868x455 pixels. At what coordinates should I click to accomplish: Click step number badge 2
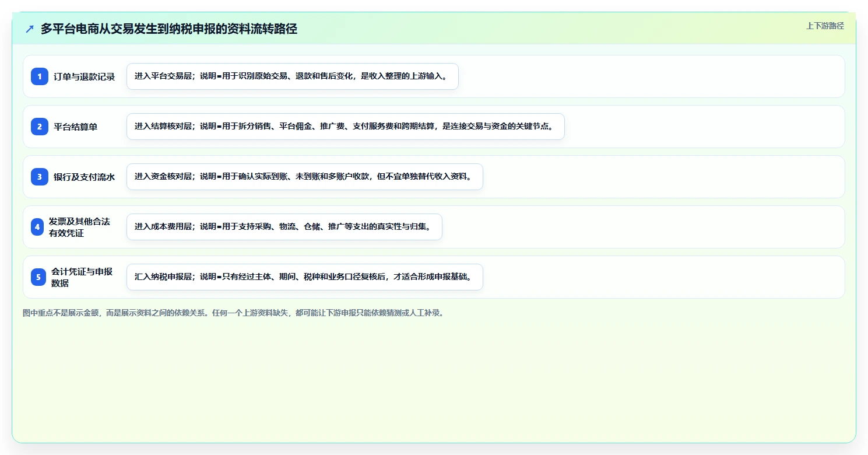(40, 127)
